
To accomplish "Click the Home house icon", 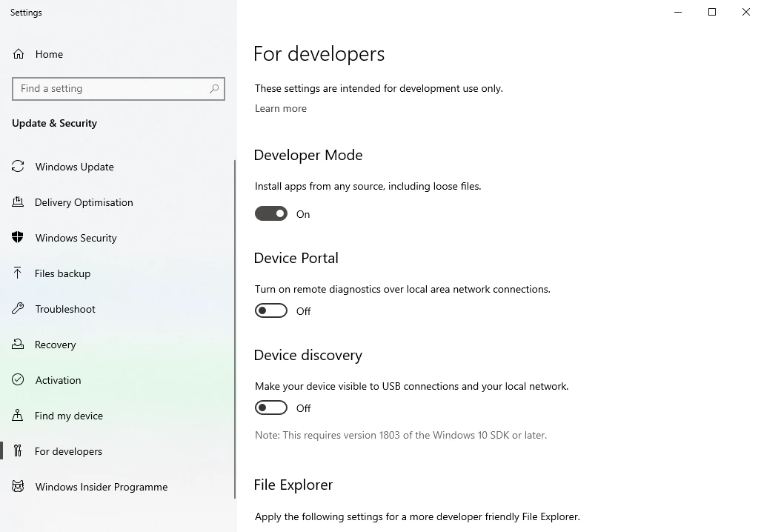I will pyautogui.click(x=19, y=54).
